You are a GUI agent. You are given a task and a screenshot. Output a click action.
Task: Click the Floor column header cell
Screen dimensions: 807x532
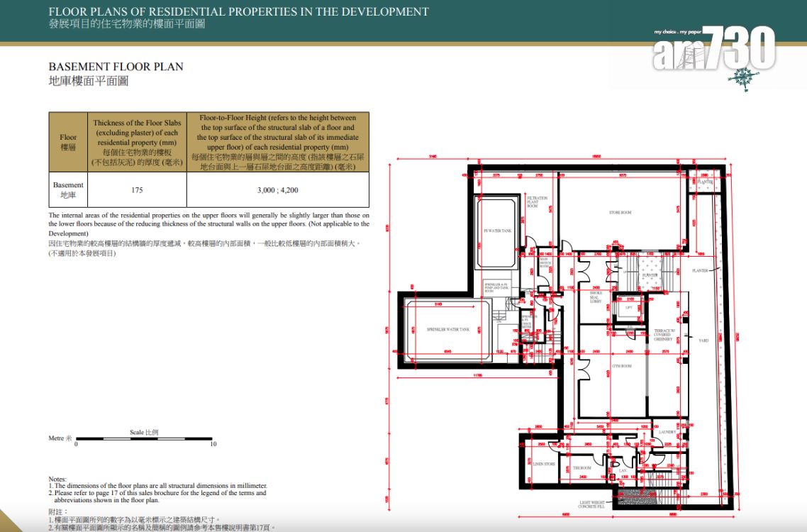pos(68,142)
